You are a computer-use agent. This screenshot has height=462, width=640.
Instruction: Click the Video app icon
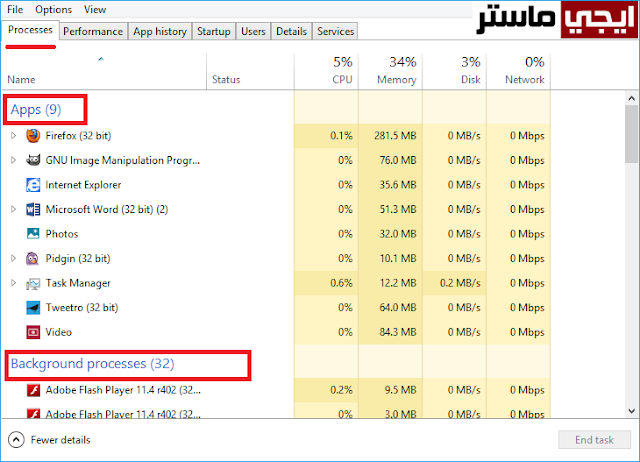33,332
